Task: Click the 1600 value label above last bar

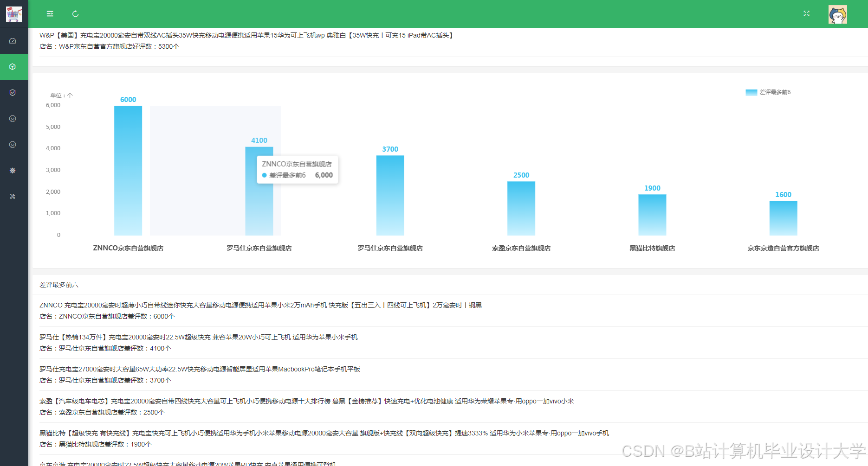Action: click(784, 195)
